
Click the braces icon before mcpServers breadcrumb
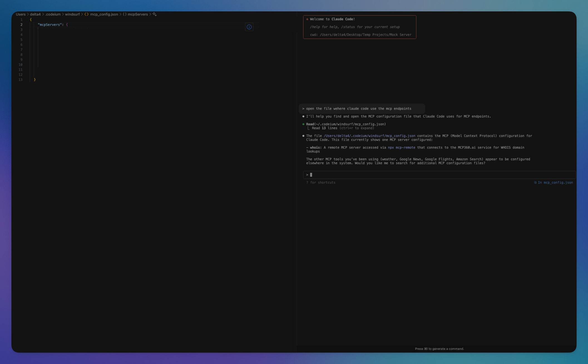point(125,14)
